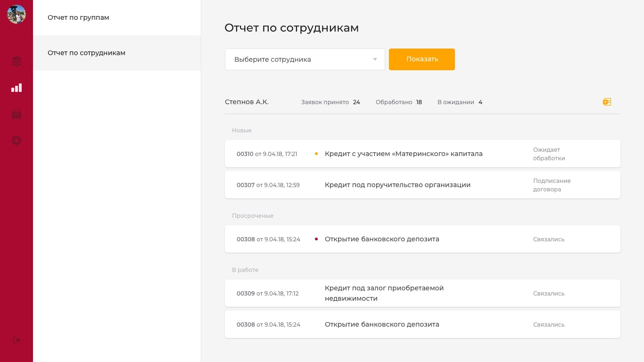Open «Открытие банковского депозита» under В работе

click(382, 324)
